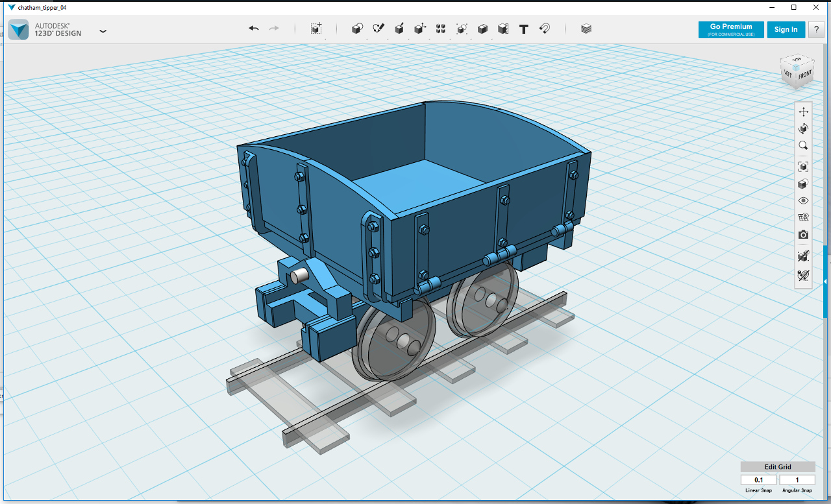Open the Modify tool menu
The height and width of the screenshot is (504, 831).
pos(420,29)
